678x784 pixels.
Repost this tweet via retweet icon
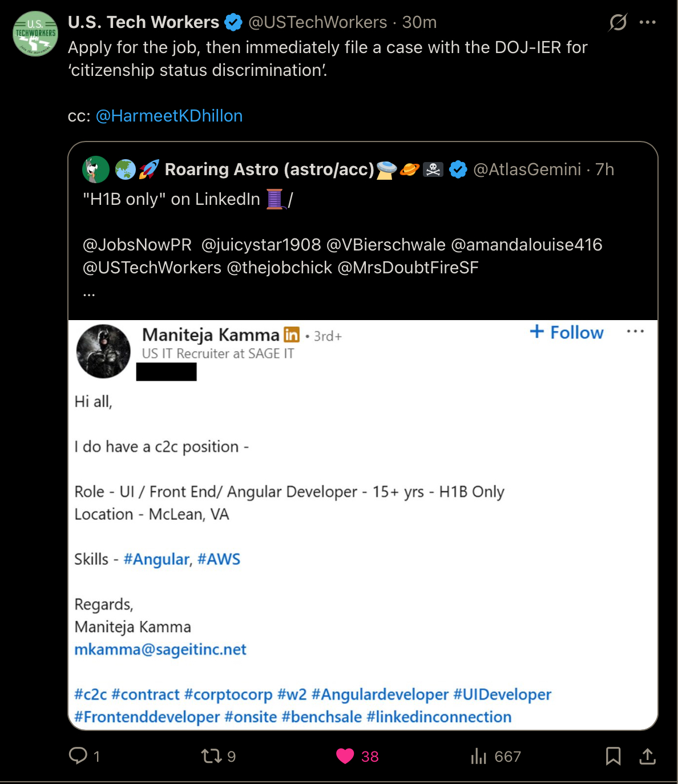tap(211, 756)
